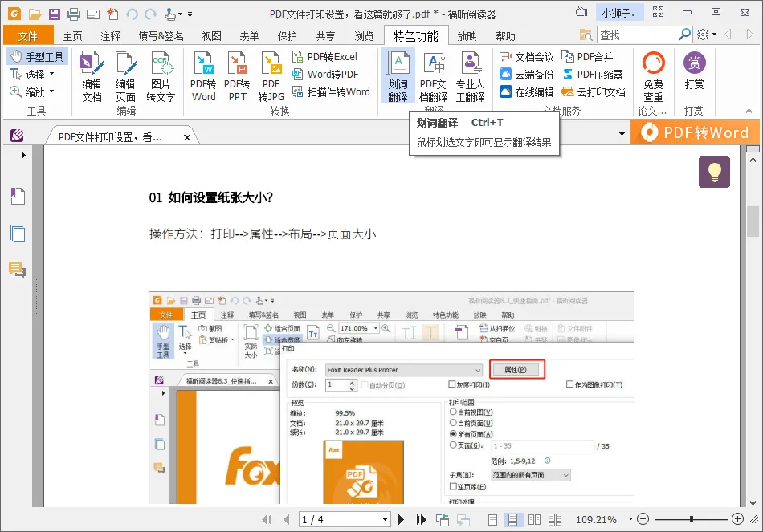The image size is (763, 532).
Task: Enable continuous page view mode
Action: click(x=513, y=520)
